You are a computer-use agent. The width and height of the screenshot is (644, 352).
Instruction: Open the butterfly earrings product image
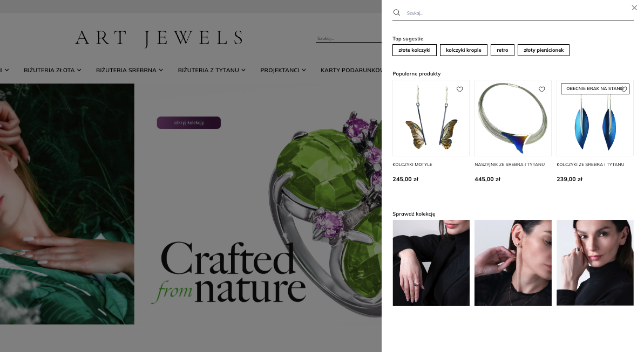pyautogui.click(x=431, y=118)
